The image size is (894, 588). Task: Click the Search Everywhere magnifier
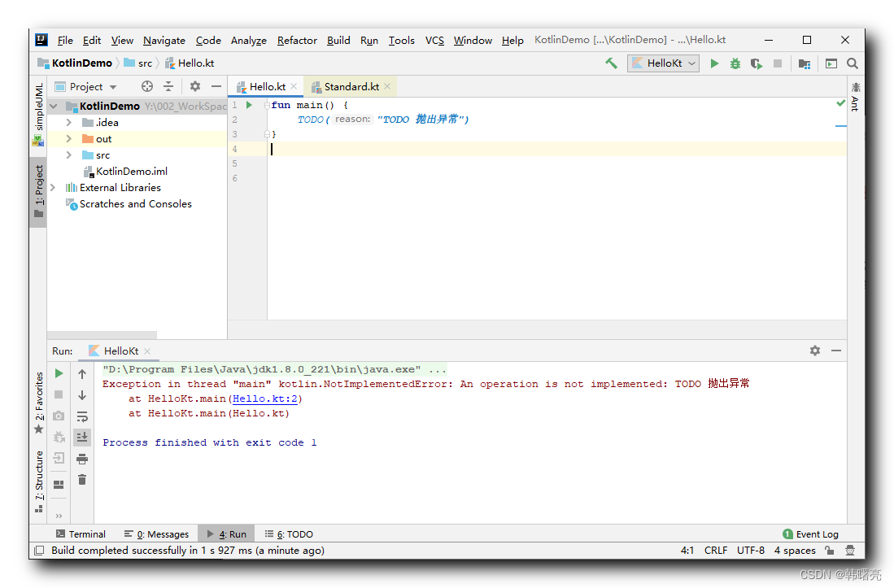coord(853,63)
